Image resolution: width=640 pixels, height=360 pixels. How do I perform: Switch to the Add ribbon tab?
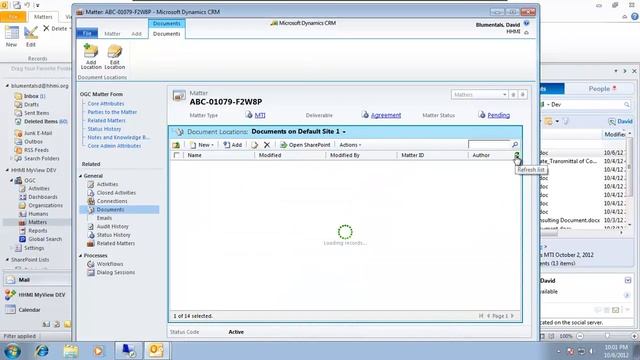(x=136, y=34)
